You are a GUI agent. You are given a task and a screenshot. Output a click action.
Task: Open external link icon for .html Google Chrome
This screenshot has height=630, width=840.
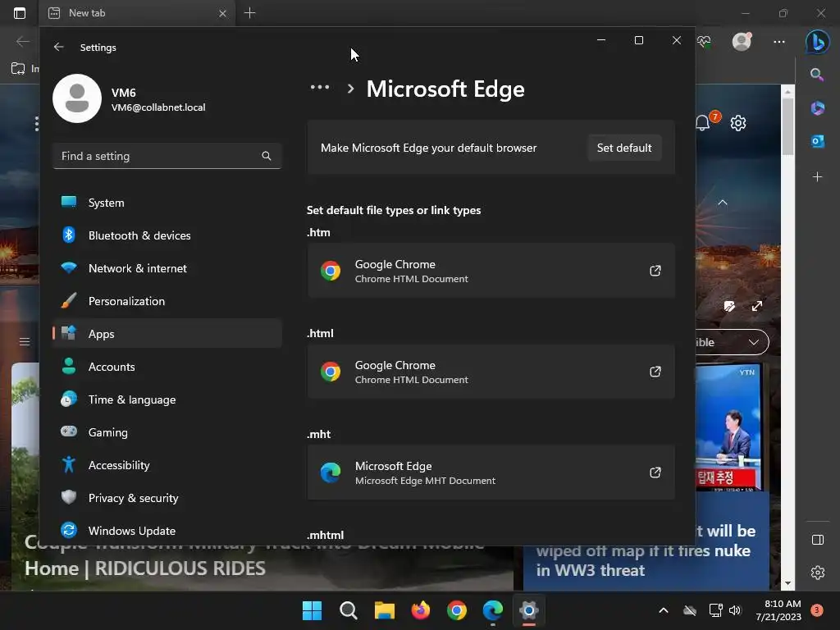655,372
